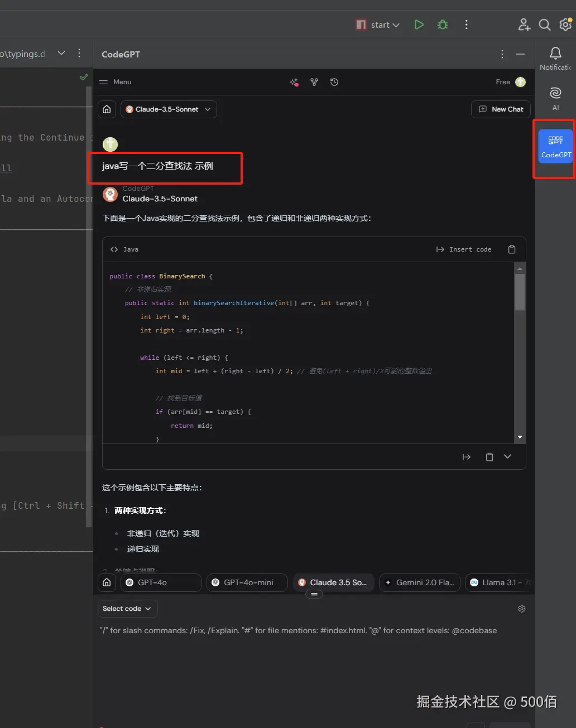
Task: Hide the CodeGPT panel with minimize dash
Action: pyautogui.click(x=520, y=54)
